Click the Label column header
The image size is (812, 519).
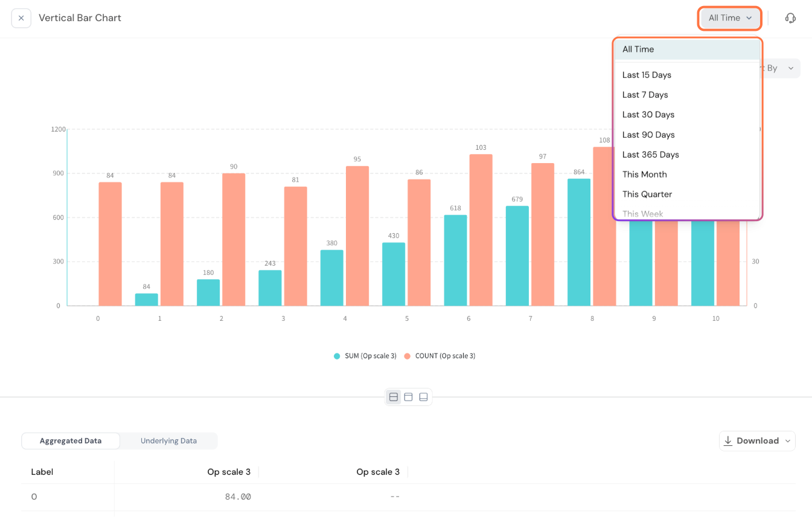pos(42,472)
